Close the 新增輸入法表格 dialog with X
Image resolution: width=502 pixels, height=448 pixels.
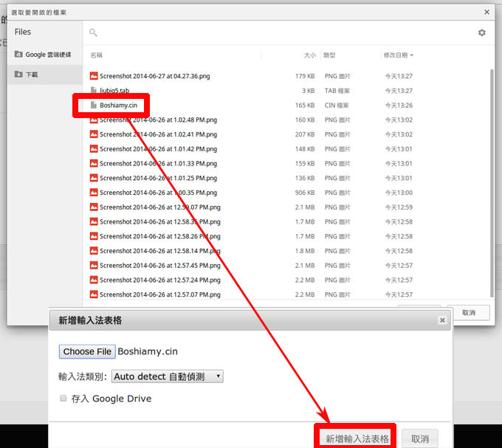point(441,320)
